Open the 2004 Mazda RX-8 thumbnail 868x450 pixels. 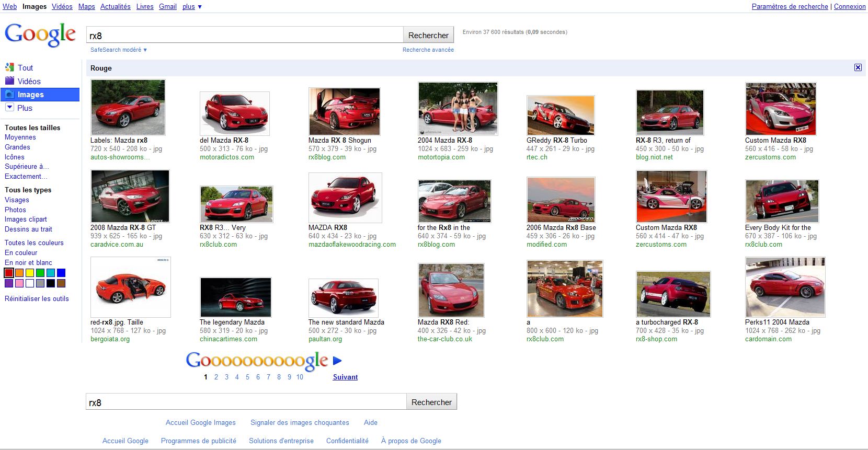(458, 108)
